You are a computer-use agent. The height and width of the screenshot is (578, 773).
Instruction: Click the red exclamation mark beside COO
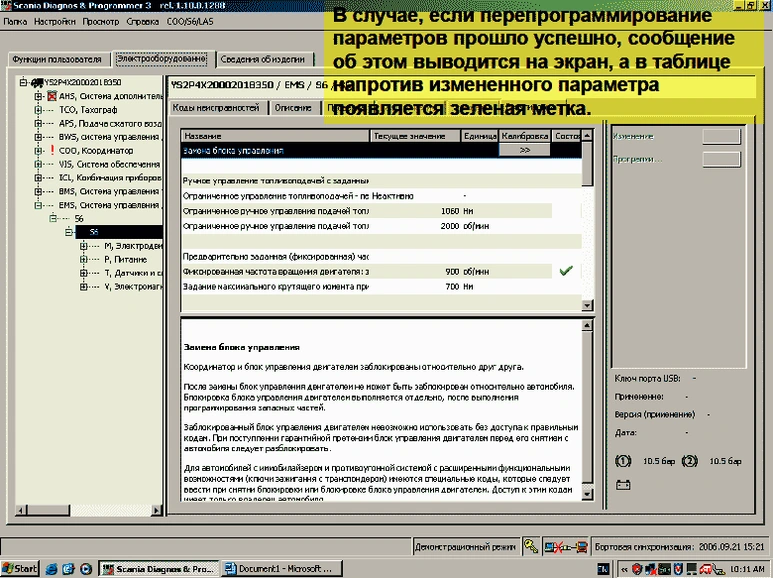point(51,150)
